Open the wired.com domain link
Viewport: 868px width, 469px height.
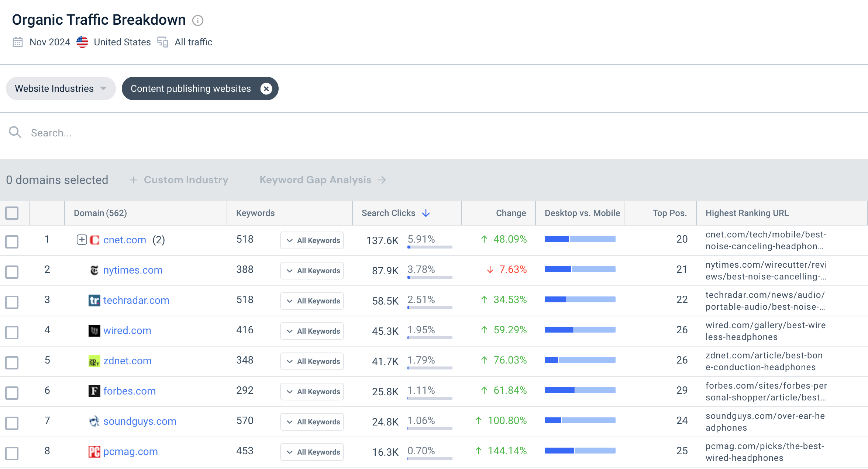[127, 330]
